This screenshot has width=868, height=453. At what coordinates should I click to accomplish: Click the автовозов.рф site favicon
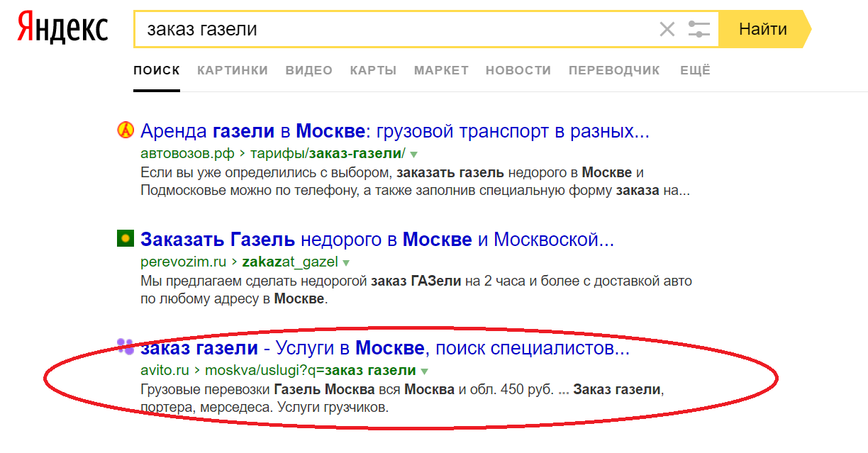[x=125, y=130]
